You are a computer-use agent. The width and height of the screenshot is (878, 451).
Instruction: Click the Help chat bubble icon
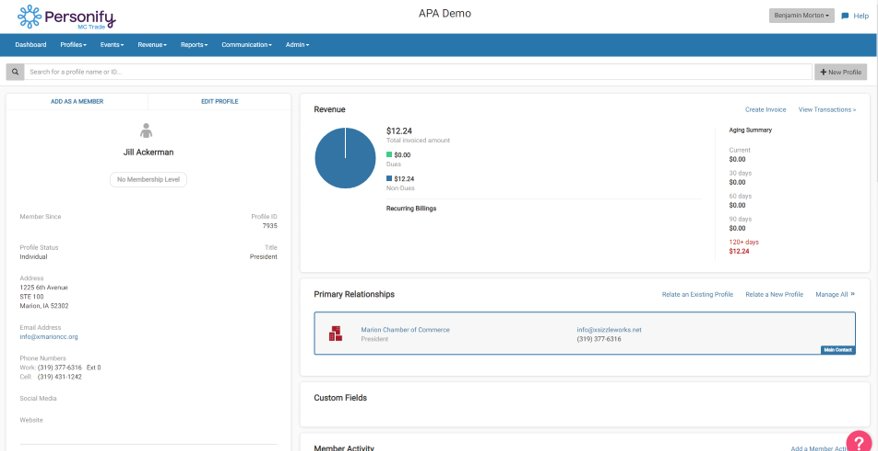[x=845, y=16]
